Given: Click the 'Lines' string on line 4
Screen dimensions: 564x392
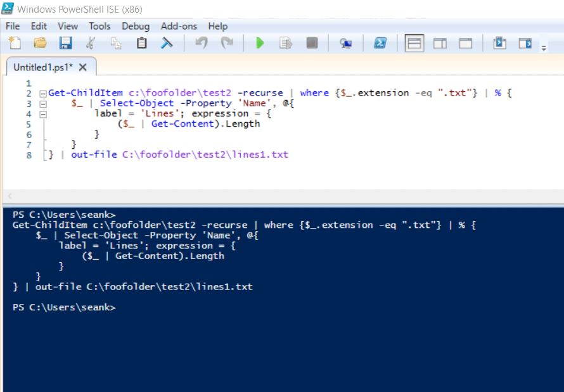Looking at the screenshot, I should pos(159,113).
